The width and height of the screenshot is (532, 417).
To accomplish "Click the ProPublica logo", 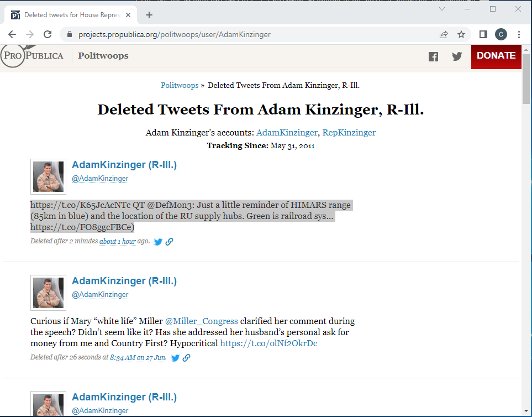I will [x=32, y=55].
